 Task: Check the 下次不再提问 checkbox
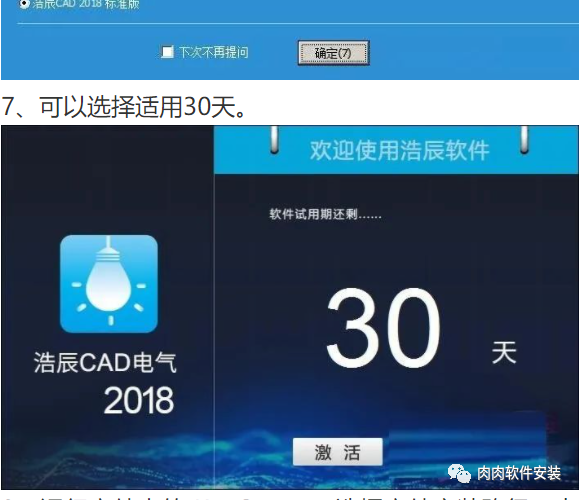[167, 52]
